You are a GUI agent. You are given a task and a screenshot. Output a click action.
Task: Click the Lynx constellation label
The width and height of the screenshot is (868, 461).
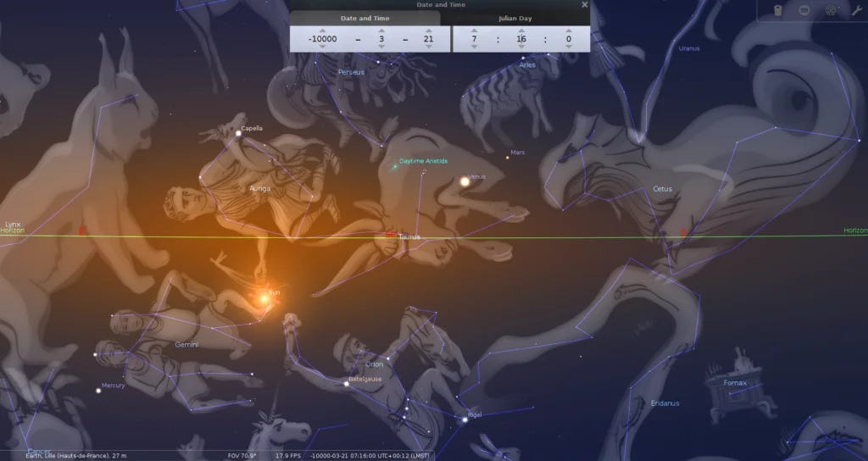click(13, 224)
